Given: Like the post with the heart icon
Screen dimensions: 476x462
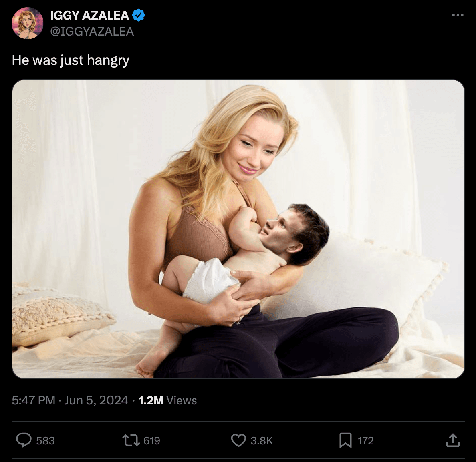Looking at the screenshot, I should point(238,440).
